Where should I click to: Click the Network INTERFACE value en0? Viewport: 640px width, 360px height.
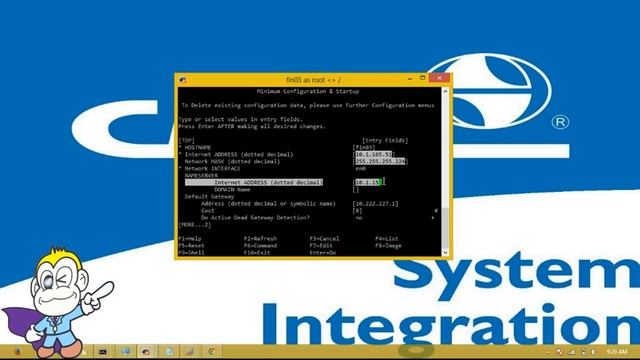pyautogui.click(x=360, y=168)
